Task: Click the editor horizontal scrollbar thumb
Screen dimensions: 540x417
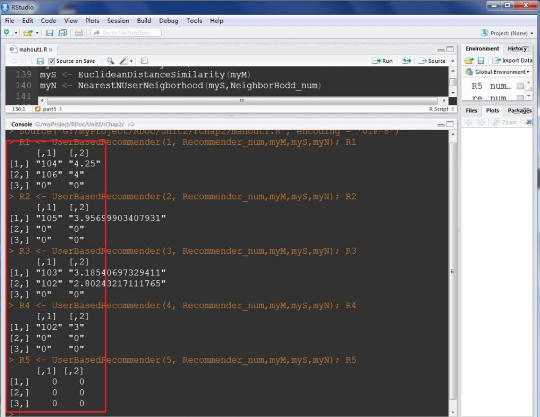Action: [242, 101]
